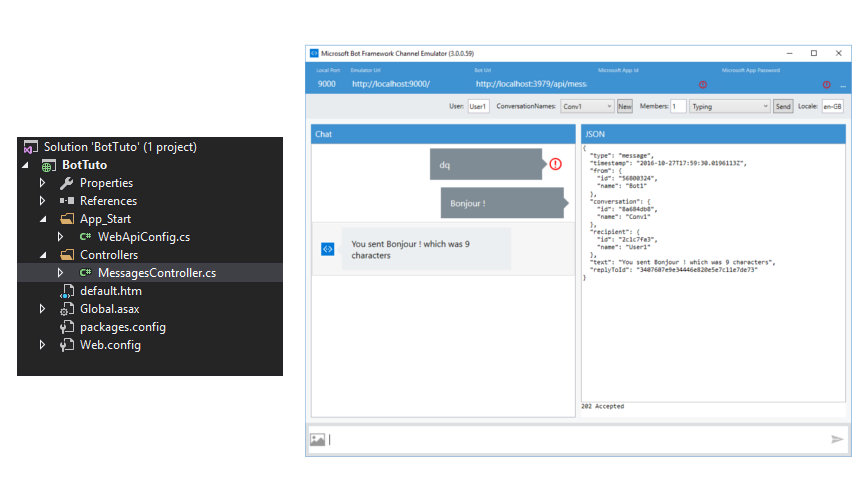Image resolution: width=860 pixels, height=498 pixels.
Task: Click the gear file icon of Global.asax
Action: [67, 309]
